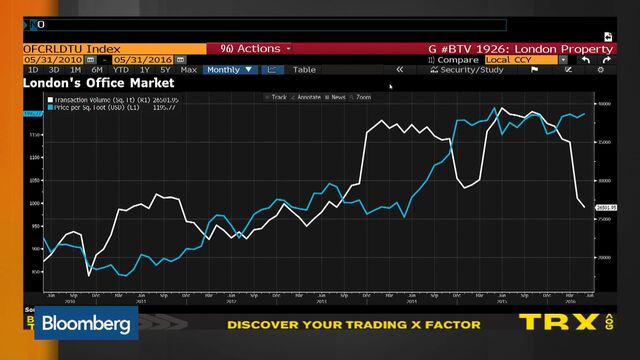Click the News chart tool
The height and width of the screenshot is (360, 640).
tap(335, 97)
